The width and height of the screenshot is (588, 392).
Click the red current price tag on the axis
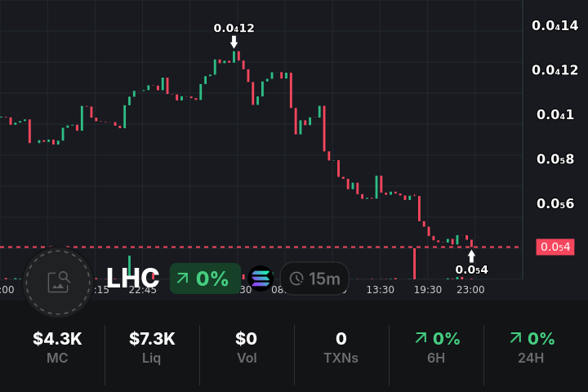pyautogui.click(x=555, y=247)
